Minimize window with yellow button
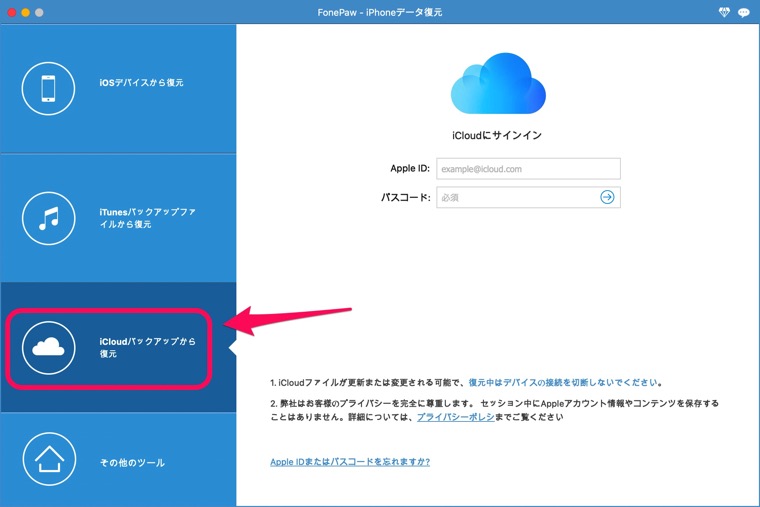The width and height of the screenshot is (760, 507). 25,13
